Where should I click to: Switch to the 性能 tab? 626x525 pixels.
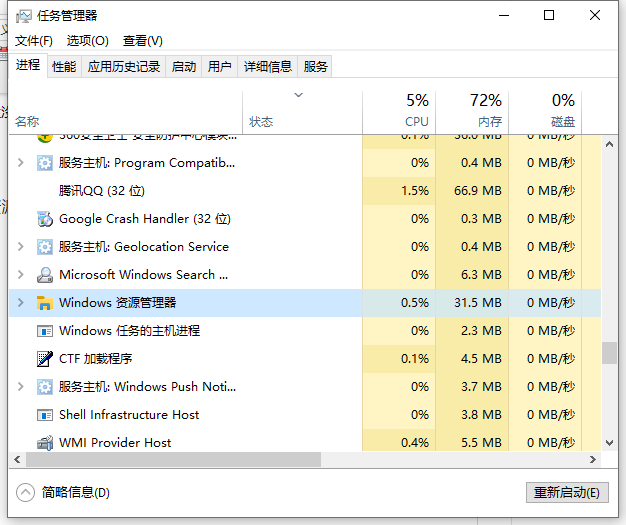coord(64,67)
